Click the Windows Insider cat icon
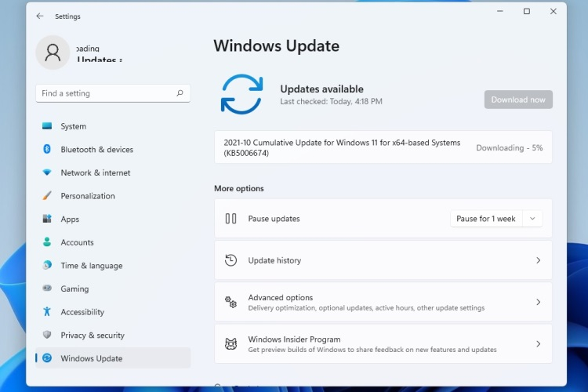588x392 pixels. click(x=230, y=343)
